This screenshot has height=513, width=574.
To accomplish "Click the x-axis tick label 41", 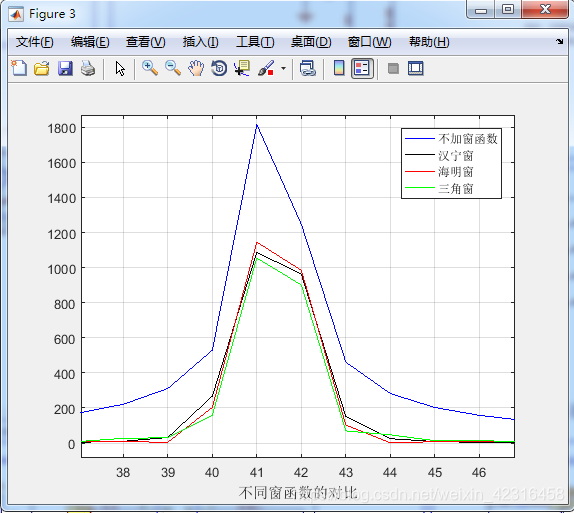I will [257, 472].
